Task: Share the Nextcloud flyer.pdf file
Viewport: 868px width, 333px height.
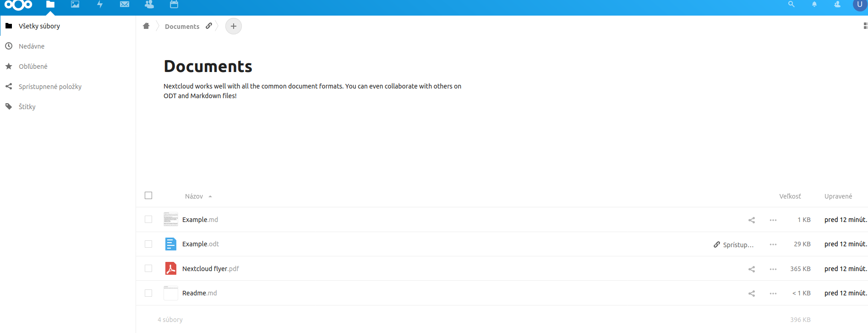Action: [x=752, y=269]
